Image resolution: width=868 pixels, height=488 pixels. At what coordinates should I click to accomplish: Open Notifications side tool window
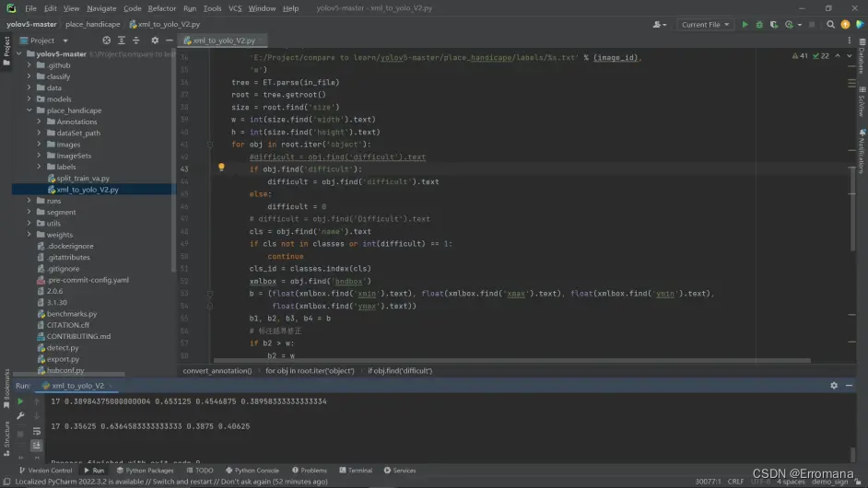(x=862, y=152)
